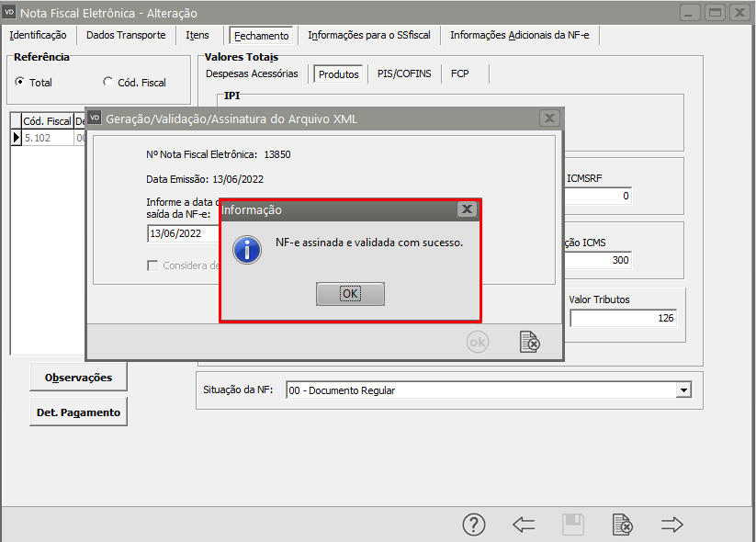Viewport: 756px width, 542px height.
Task: Click the Det. Pagamento button
Action: pyautogui.click(x=78, y=412)
